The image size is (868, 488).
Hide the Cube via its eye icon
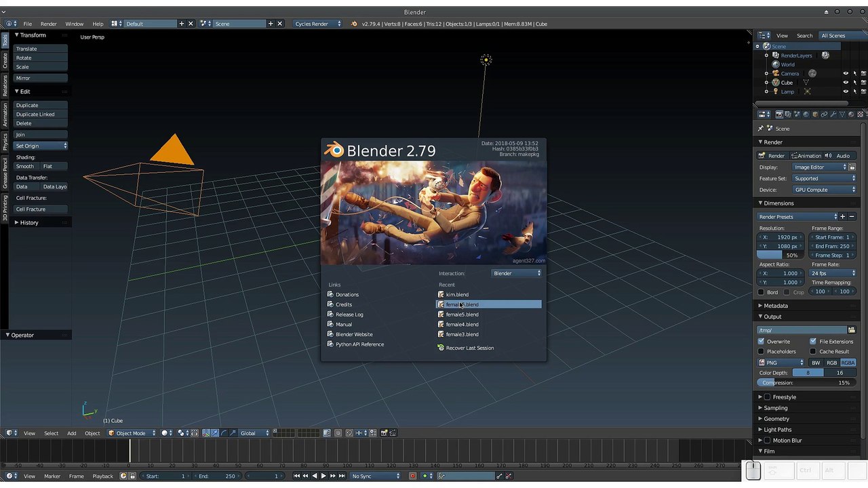tap(846, 83)
